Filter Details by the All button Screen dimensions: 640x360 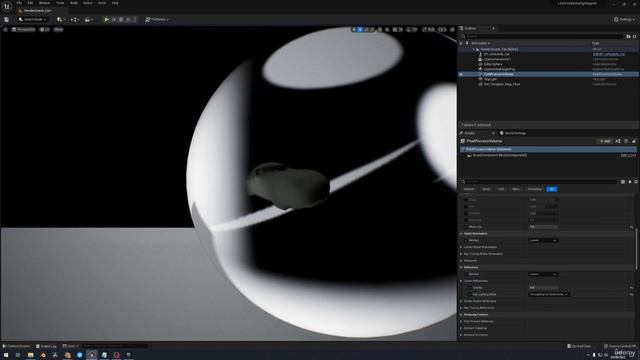coord(552,189)
